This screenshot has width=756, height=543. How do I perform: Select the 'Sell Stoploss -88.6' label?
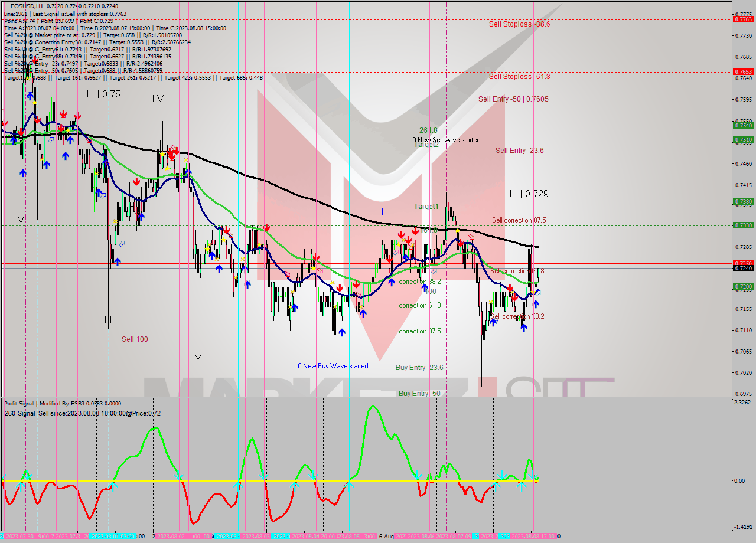tap(520, 24)
